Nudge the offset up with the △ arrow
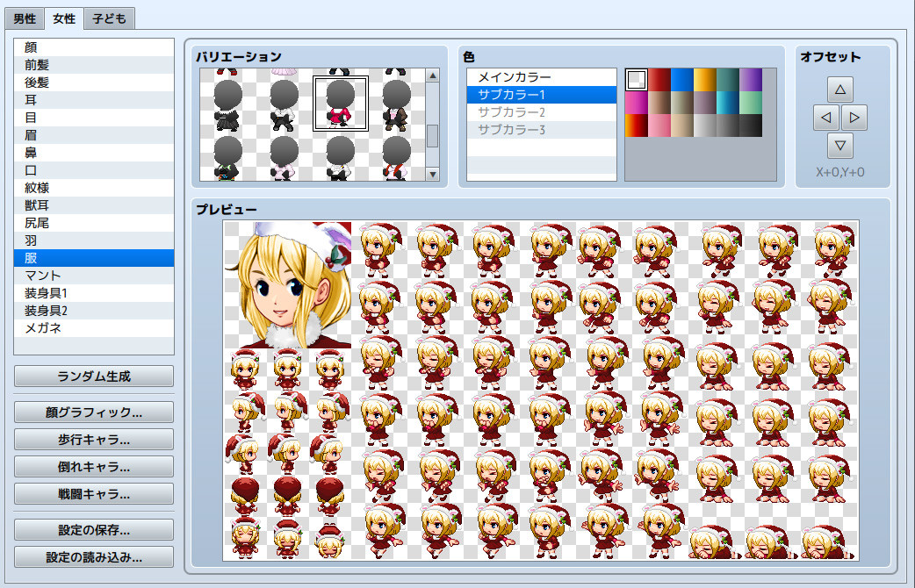The width and height of the screenshot is (915, 588). pos(840,89)
